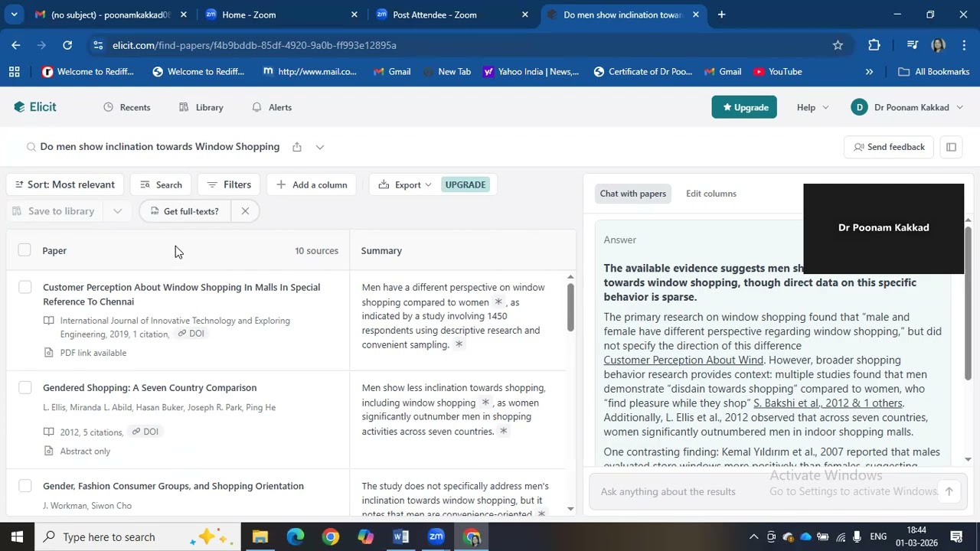Open Dr Poonam Kakkad account menu

point(907,107)
